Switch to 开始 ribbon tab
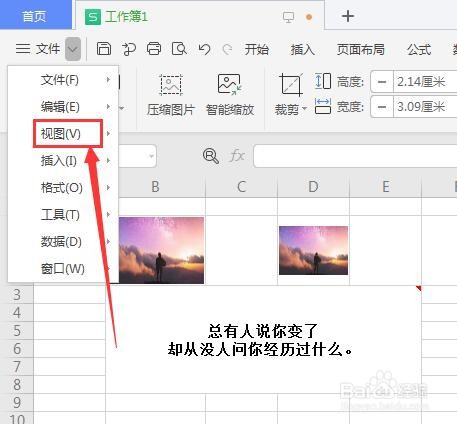This screenshot has height=424, width=457. [x=256, y=49]
